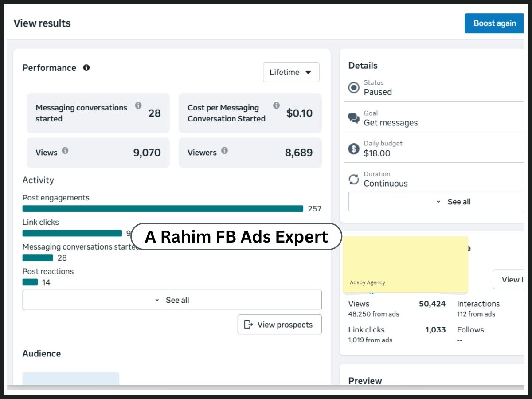Click the View prospects export icon
Screen dimensions: 532x399
[x=248, y=325]
